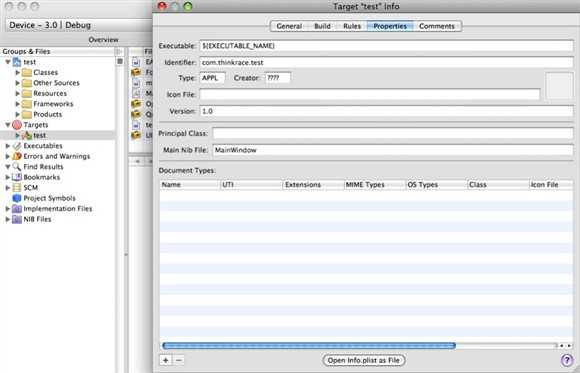
Task: Click the Project Symbols cube icon
Action: 17,198
